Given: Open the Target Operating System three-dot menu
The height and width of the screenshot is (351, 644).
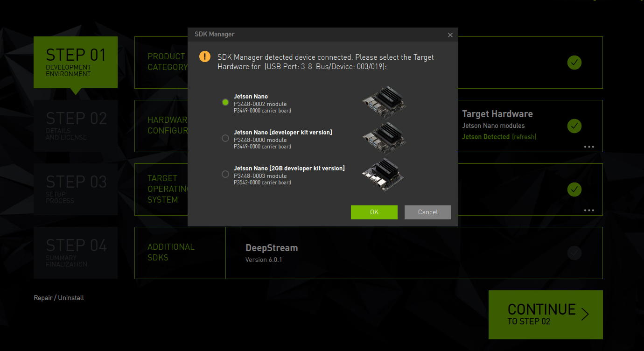Looking at the screenshot, I should click(x=589, y=210).
